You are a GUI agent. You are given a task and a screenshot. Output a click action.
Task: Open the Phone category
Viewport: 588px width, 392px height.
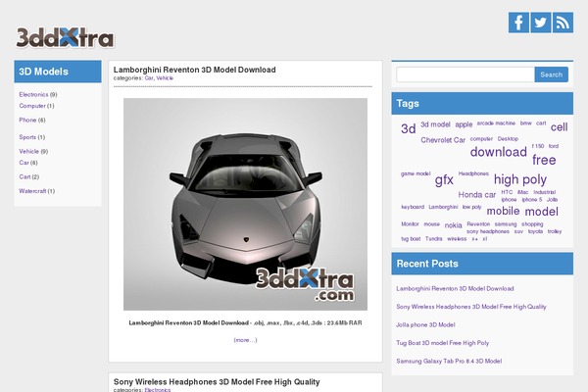tap(27, 120)
